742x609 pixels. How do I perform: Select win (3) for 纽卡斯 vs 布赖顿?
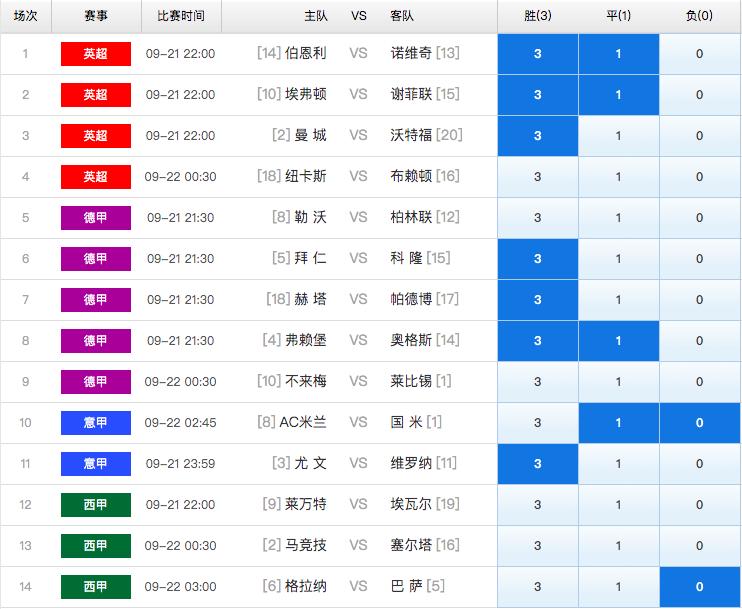[x=538, y=177]
